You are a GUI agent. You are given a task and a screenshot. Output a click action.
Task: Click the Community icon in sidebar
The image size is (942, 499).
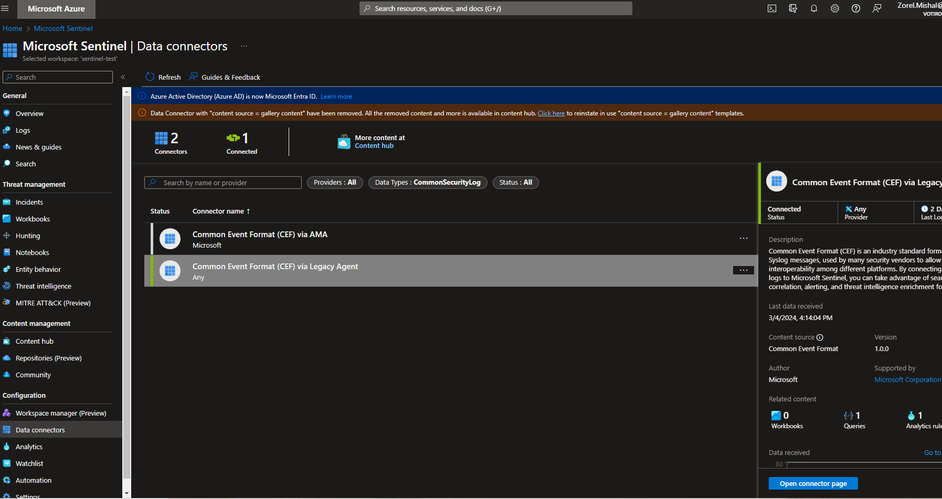tap(7, 375)
